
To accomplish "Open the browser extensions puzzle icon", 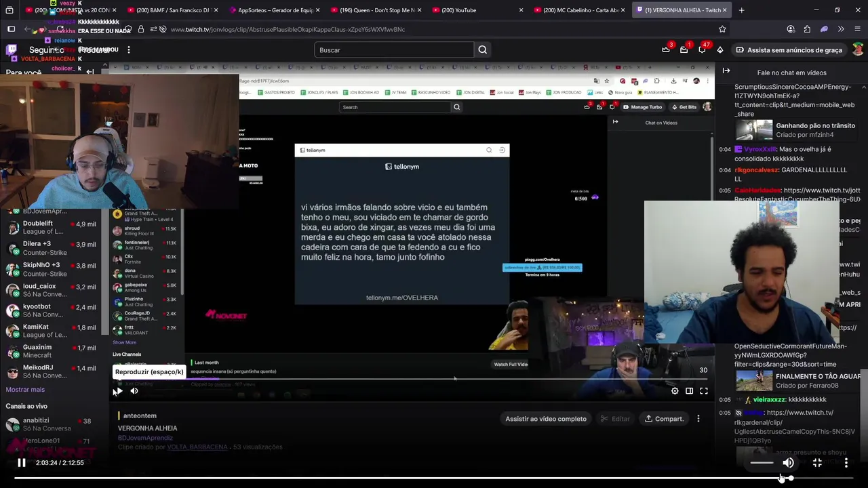I will (807, 29).
